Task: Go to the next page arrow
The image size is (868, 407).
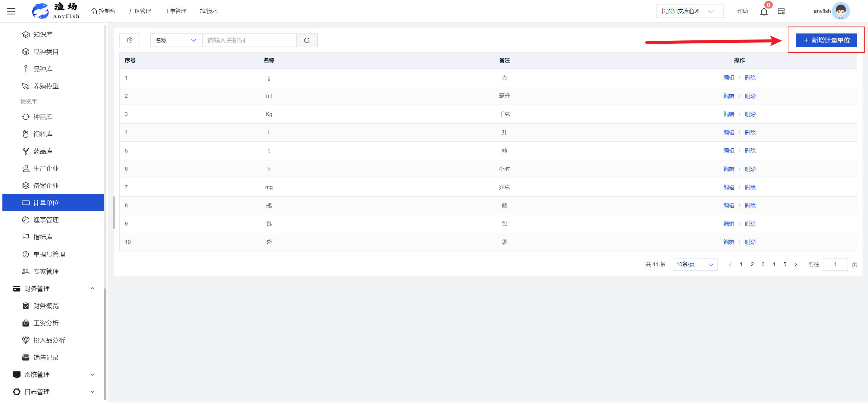Action: pos(796,264)
